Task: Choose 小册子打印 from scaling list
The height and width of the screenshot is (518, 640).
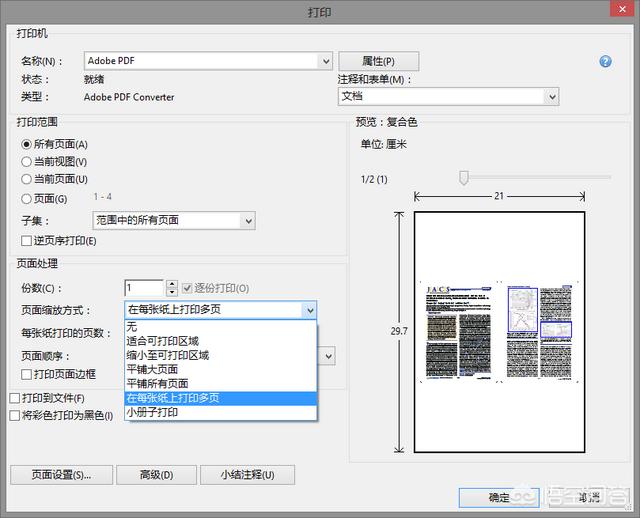Action: [x=152, y=411]
